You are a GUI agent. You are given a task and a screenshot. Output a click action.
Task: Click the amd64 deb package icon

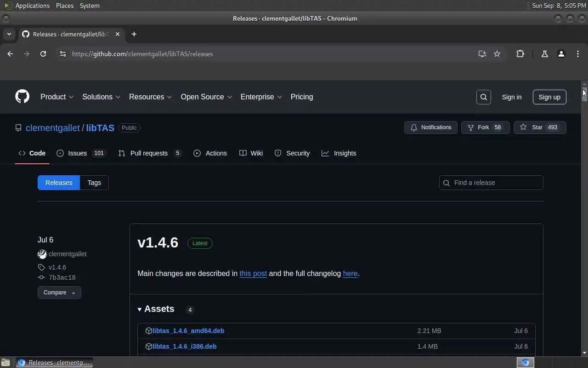pyautogui.click(x=148, y=331)
